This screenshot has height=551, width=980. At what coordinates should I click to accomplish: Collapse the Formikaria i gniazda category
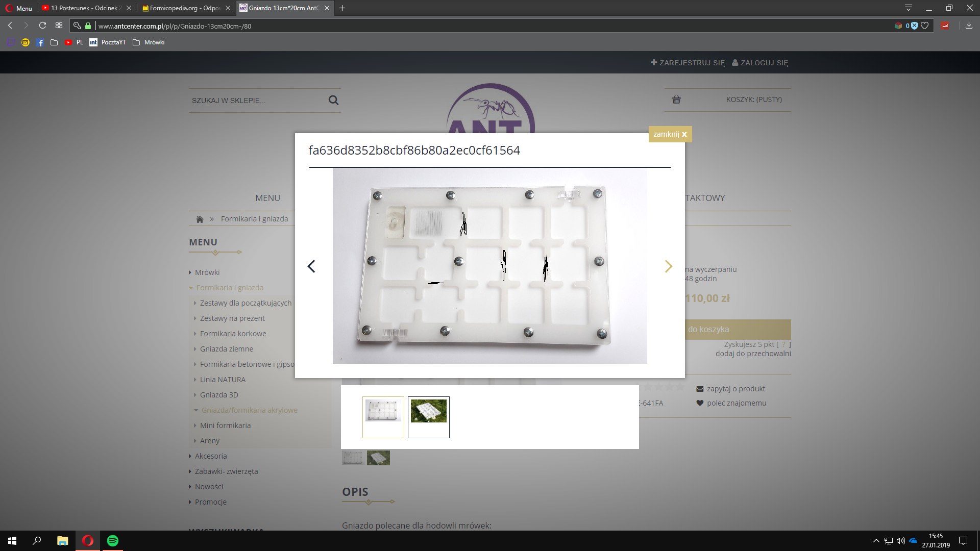230,288
